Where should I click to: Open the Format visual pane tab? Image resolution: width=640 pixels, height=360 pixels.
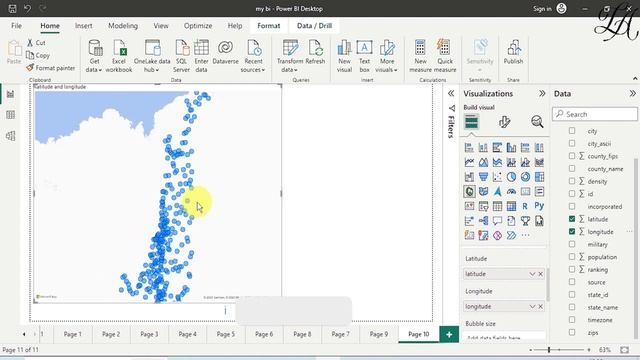(504, 122)
